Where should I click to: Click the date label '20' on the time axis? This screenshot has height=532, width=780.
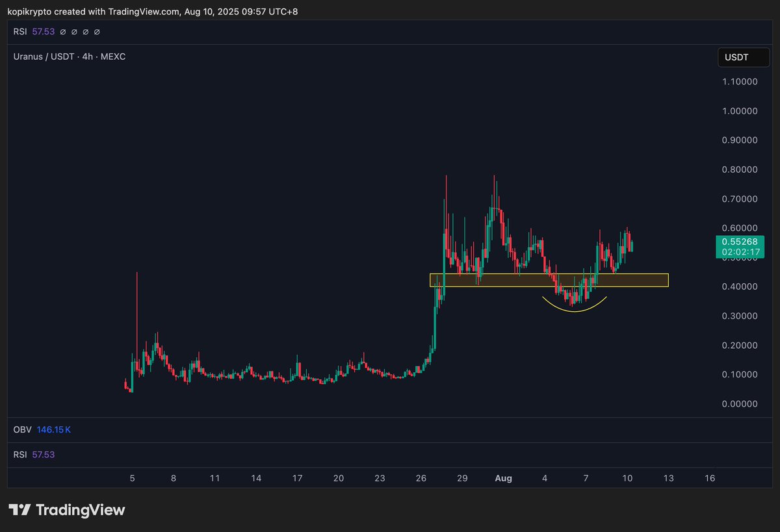click(x=339, y=478)
